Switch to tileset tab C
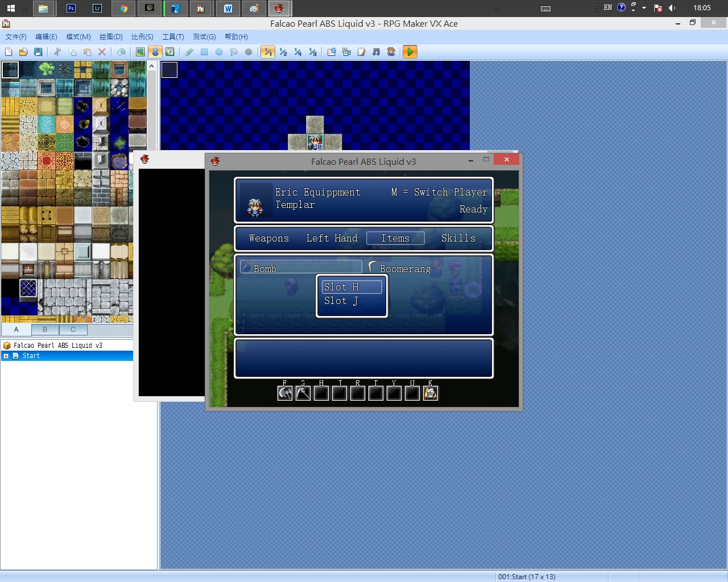Screen dimensions: 728x582 (73, 329)
